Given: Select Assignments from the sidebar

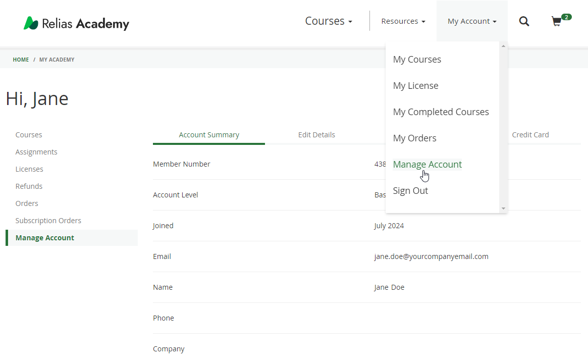Looking at the screenshot, I should tap(36, 151).
